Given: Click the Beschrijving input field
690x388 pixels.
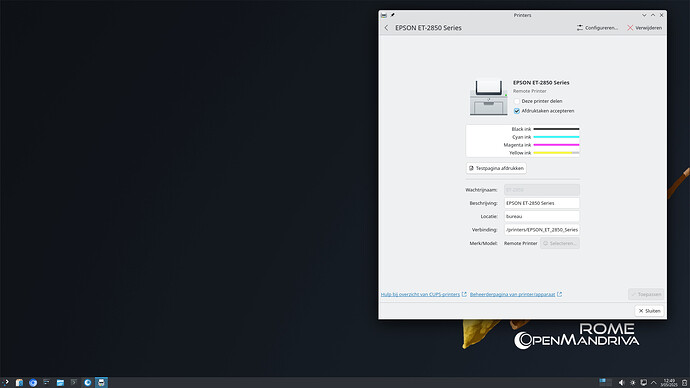Looking at the screenshot, I should tap(542, 203).
